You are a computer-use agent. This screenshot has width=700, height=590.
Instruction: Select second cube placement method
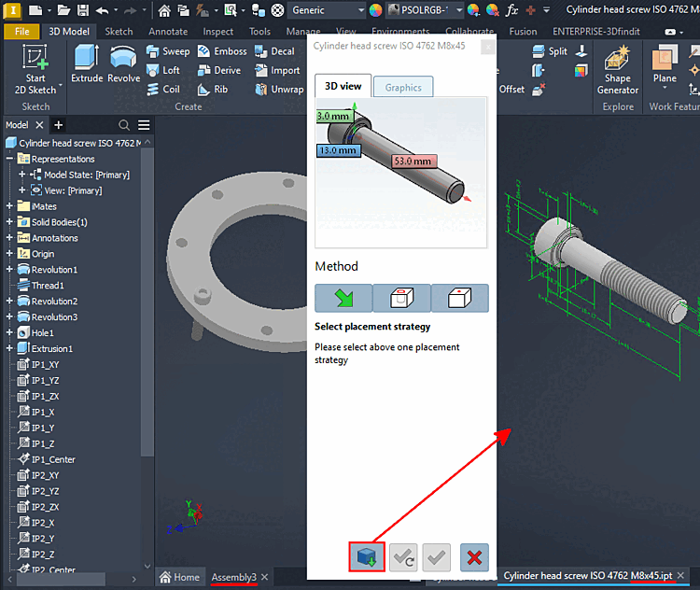pos(401,298)
